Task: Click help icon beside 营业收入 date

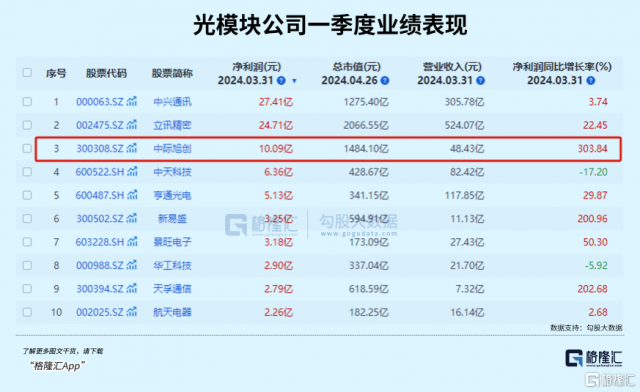Action: tap(480, 80)
